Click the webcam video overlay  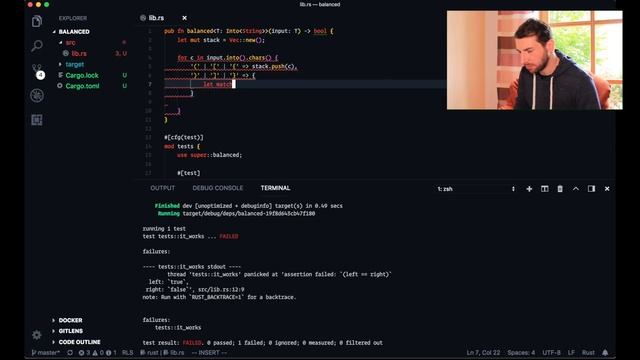tap(534, 60)
